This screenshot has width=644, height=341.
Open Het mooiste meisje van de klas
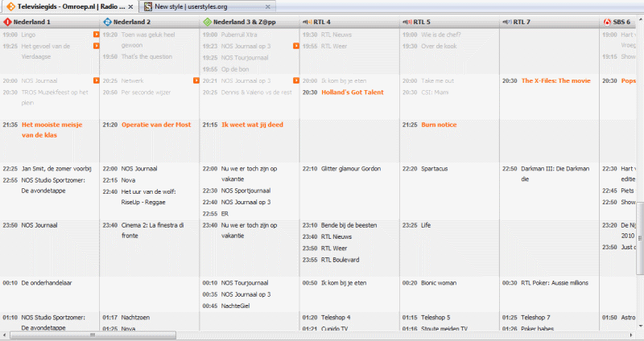tap(52, 129)
